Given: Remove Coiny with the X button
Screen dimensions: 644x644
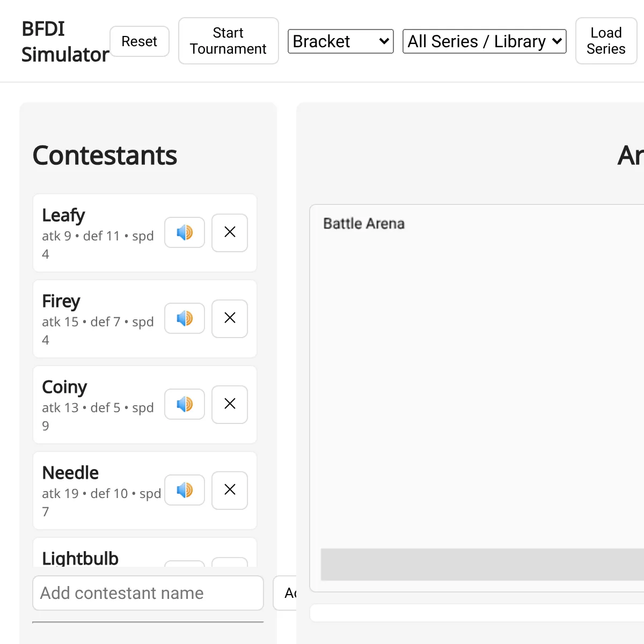Looking at the screenshot, I should 230,404.
